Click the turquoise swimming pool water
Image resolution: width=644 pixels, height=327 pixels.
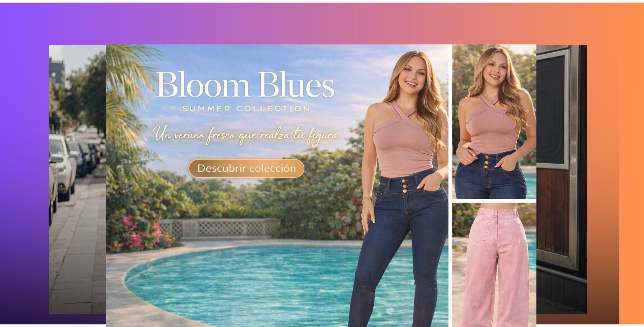[x=250, y=283]
